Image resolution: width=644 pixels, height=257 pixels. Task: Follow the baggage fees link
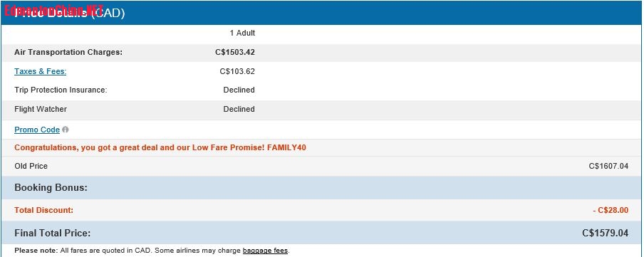(x=265, y=251)
